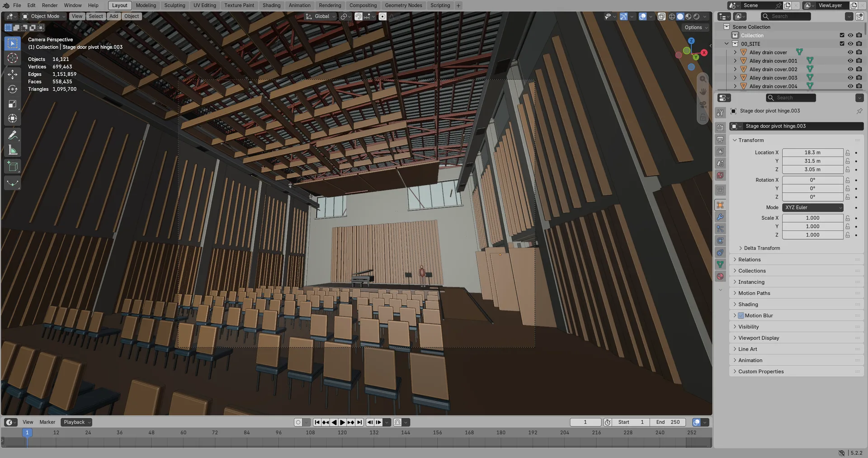
Task: Toggle X-ray view in the viewport
Action: (661, 16)
